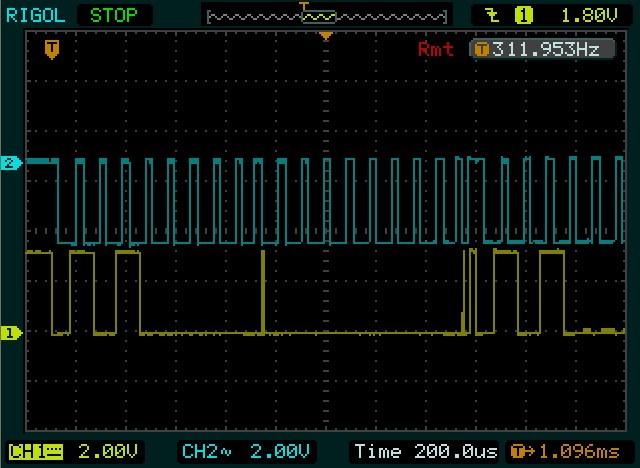This screenshot has width=640, height=468.
Task: Click the falling-edge trigger slope icon
Action: [x=490, y=15]
